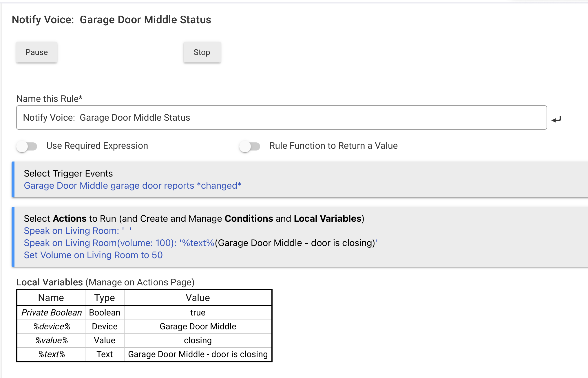Enable Rule Function to Return a Value

[x=250, y=146]
